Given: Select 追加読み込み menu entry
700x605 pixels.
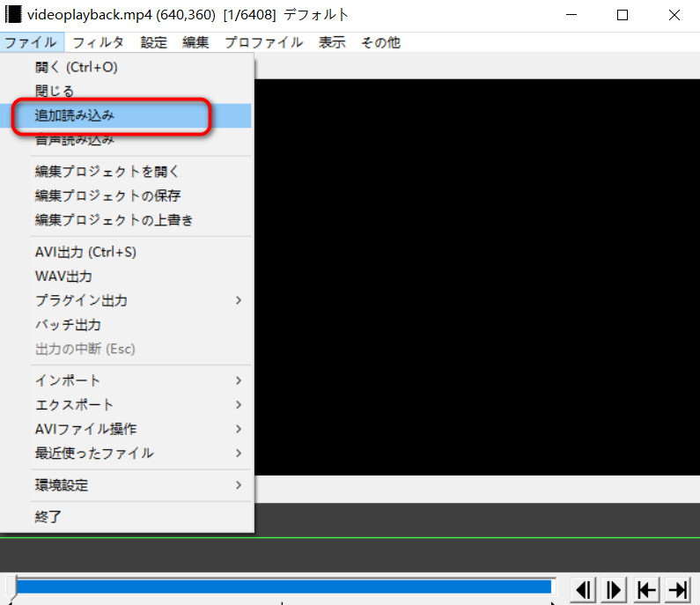Looking at the screenshot, I should 127,115.
